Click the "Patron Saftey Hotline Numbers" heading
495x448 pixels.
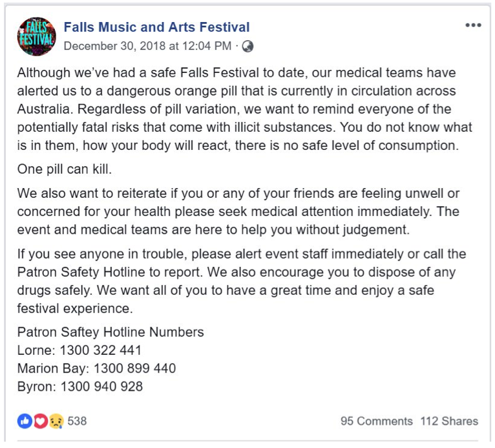(111, 332)
